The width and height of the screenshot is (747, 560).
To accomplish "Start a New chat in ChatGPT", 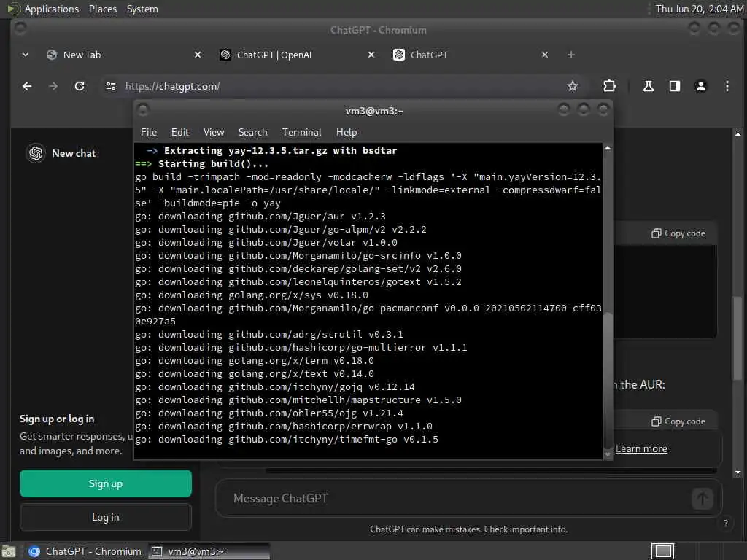I will (74, 153).
